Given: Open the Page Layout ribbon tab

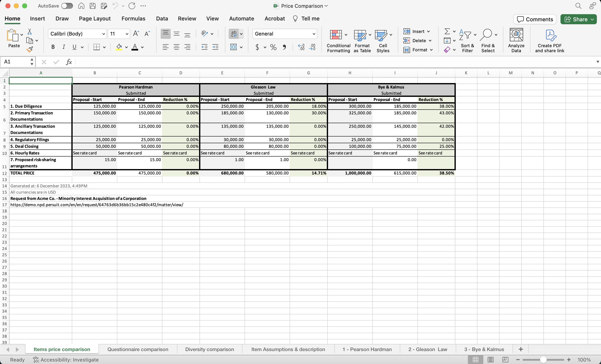Looking at the screenshot, I should click(95, 19).
